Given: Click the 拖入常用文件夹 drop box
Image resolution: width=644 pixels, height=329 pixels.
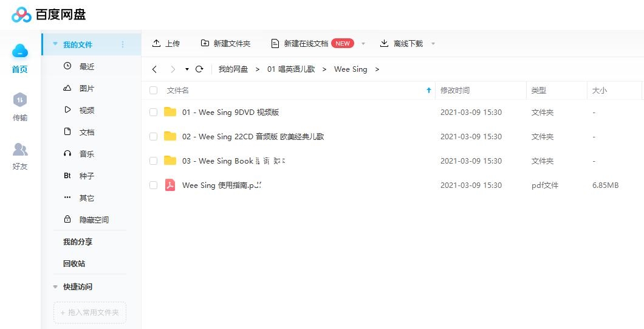Looking at the screenshot, I should (90, 313).
